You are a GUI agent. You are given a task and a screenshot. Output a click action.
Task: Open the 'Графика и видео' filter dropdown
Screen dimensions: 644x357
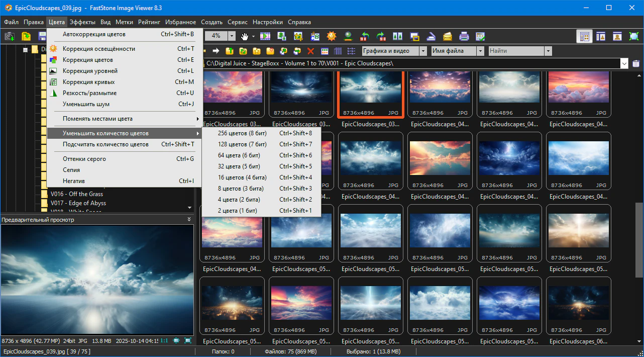pos(423,51)
